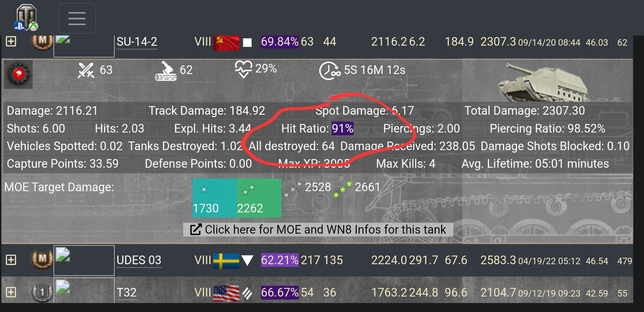This screenshot has height=312, width=644.
Task: Click the Sweden flag on UDES 03 row
Action: click(226, 260)
